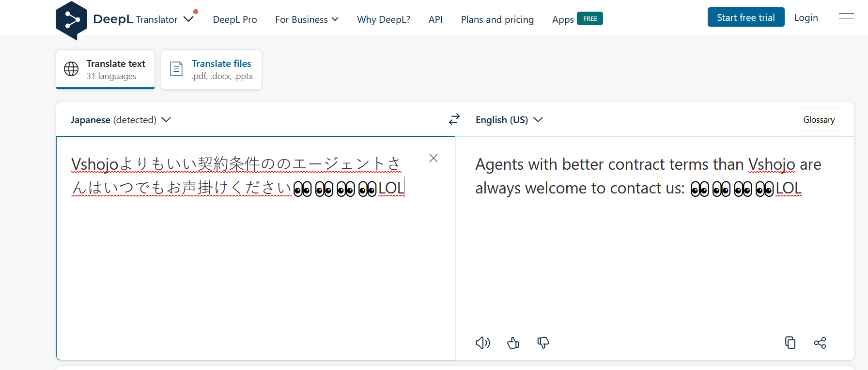Viewport: 868px width, 370px height.
Task: Expand the DeepL Translator product dropdown
Action: pos(188,19)
